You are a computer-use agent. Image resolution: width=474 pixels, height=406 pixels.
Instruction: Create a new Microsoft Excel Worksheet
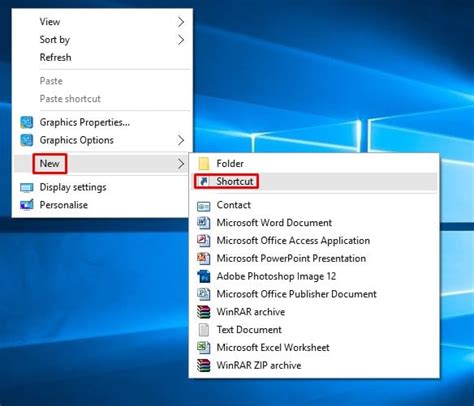[314, 347]
